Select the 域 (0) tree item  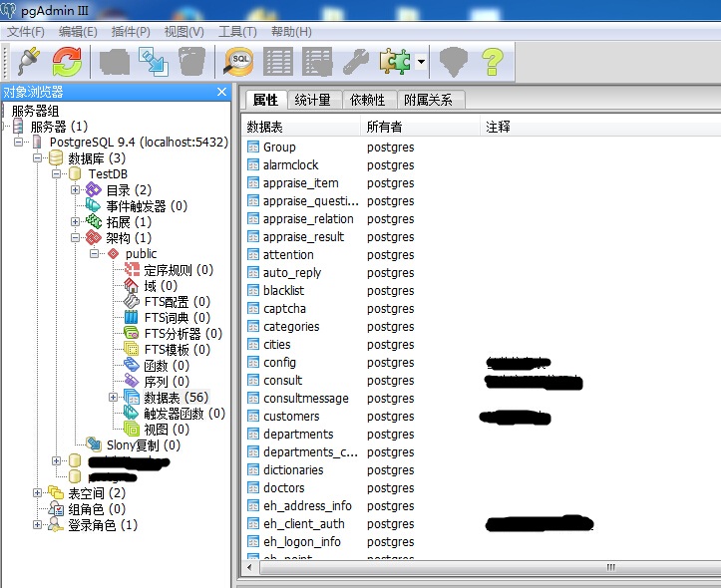point(161,286)
